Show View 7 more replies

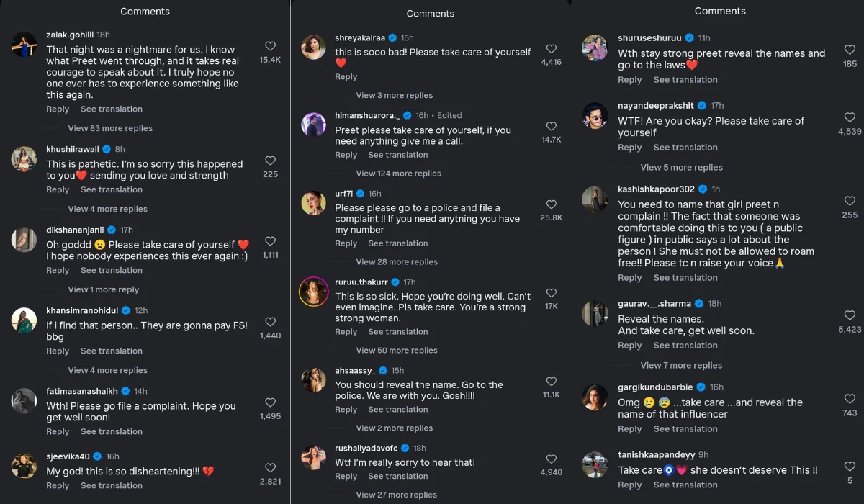[x=681, y=365]
